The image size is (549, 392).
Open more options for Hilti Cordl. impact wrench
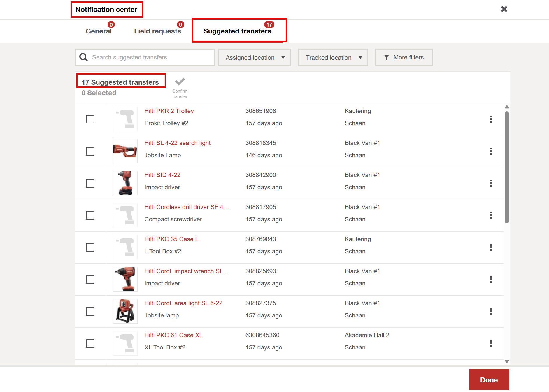(491, 279)
